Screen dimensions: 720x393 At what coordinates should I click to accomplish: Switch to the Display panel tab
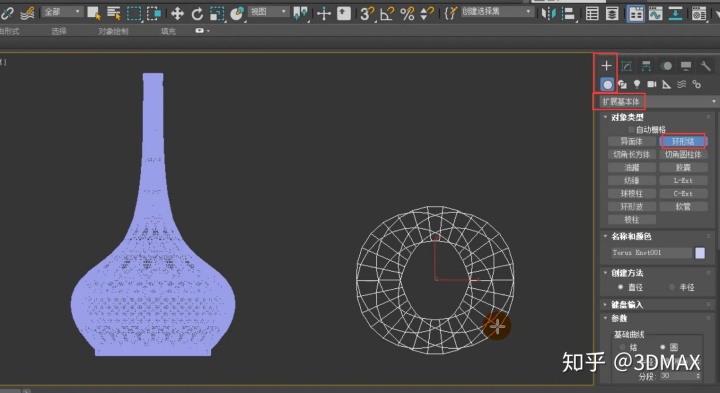click(x=686, y=66)
